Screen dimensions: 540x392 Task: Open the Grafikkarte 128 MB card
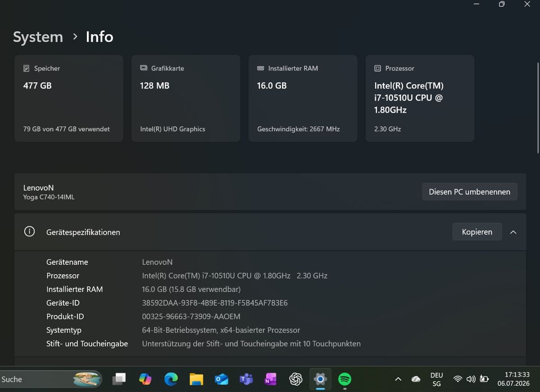[x=186, y=98]
